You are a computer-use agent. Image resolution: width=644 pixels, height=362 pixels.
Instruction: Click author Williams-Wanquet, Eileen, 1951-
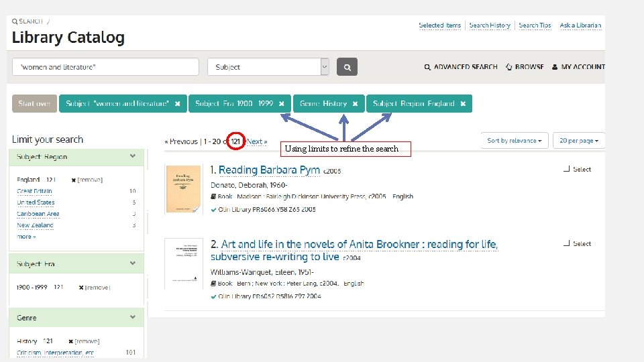262,272
